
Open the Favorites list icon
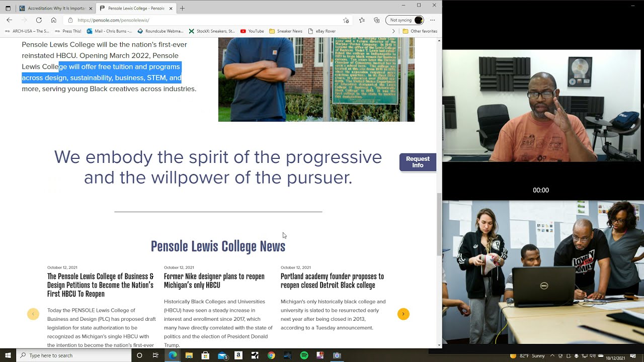(362, 20)
